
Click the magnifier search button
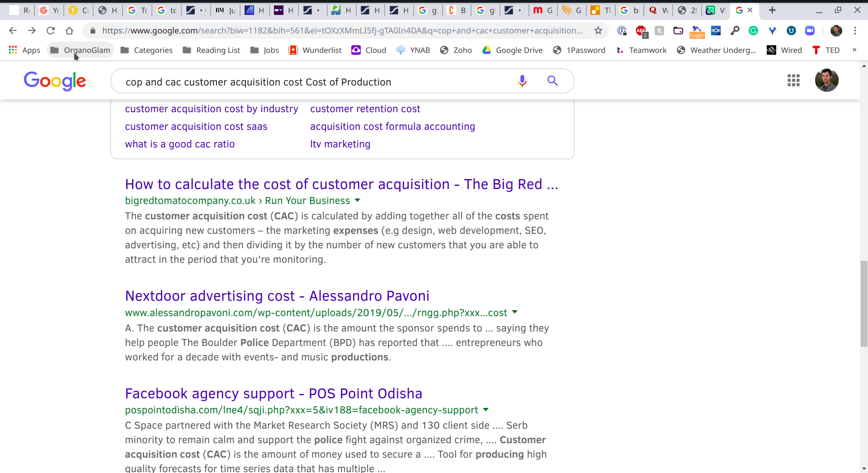pos(552,81)
